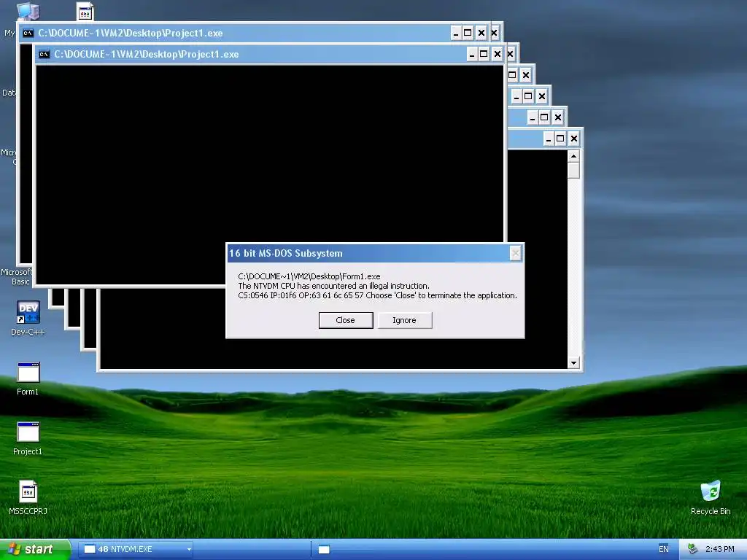Click the taskbar window button beside NTVDM group
The width and height of the screenshot is (747, 560).
point(324,550)
